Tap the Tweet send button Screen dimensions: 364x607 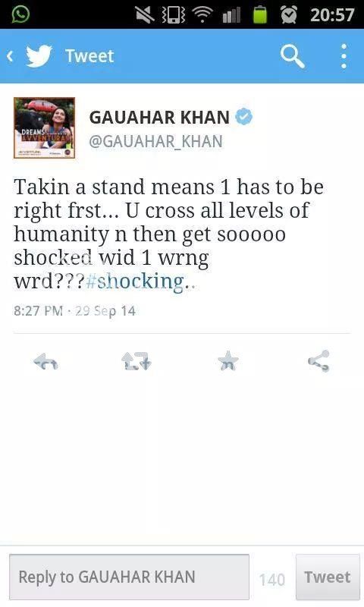pyautogui.click(x=328, y=577)
